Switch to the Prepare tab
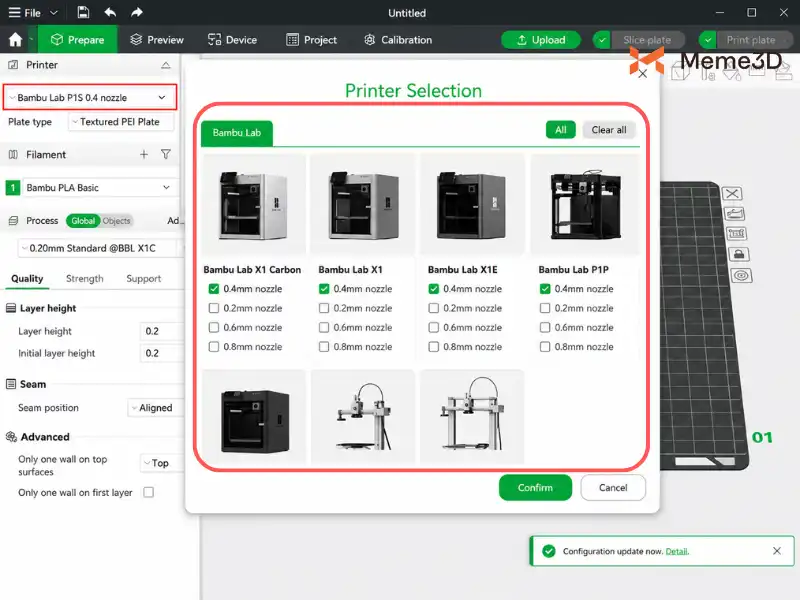800x600 pixels. click(x=78, y=40)
